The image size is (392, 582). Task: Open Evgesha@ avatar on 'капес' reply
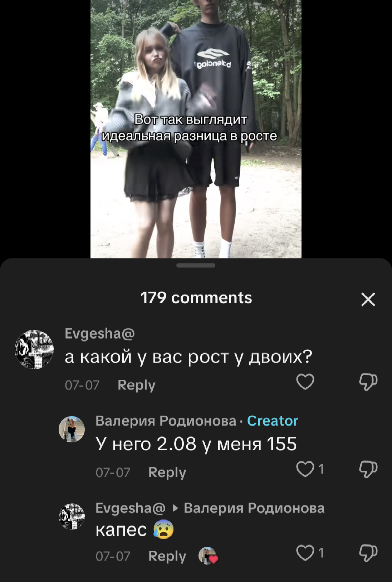point(72,516)
